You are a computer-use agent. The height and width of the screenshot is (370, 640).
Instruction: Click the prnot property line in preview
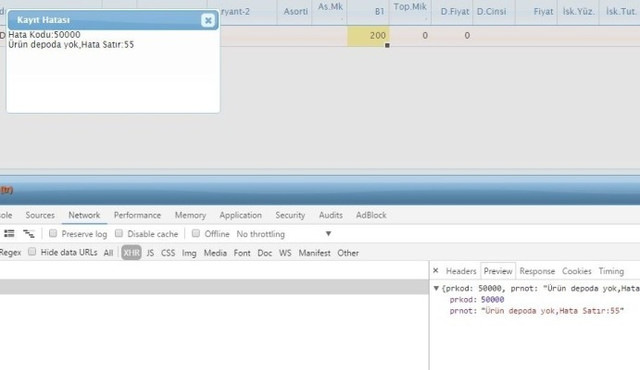(536, 311)
